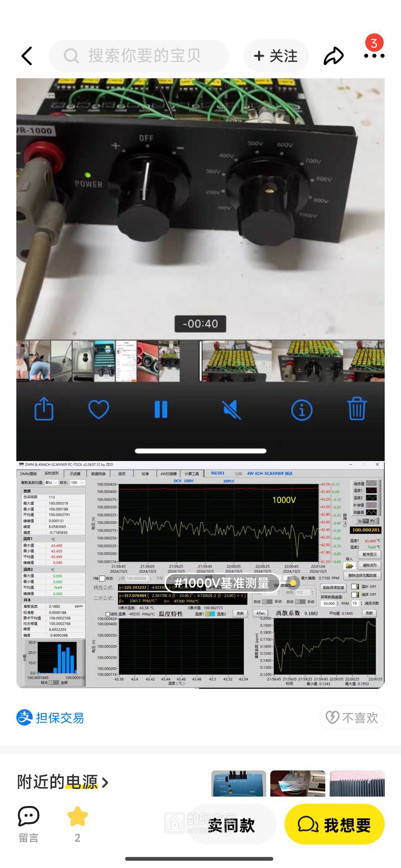Follow the seller with 关注 button
The width and height of the screenshot is (401, 868).
(276, 56)
